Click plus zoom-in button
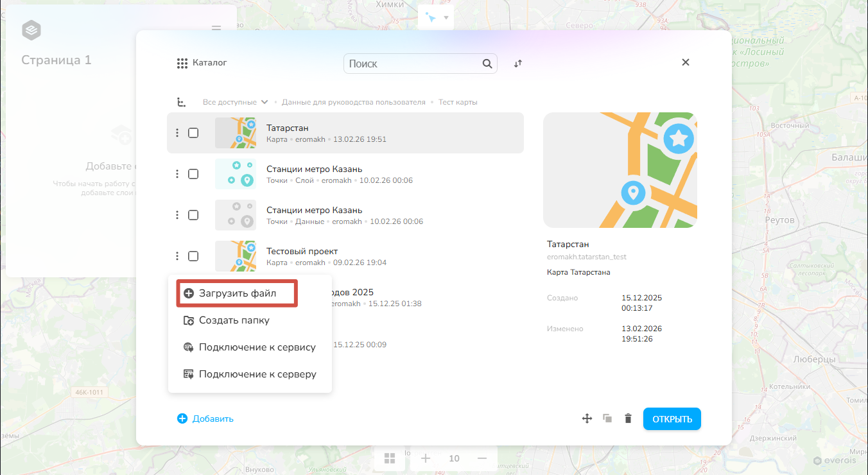868x475 pixels. click(x=425, y=458)
